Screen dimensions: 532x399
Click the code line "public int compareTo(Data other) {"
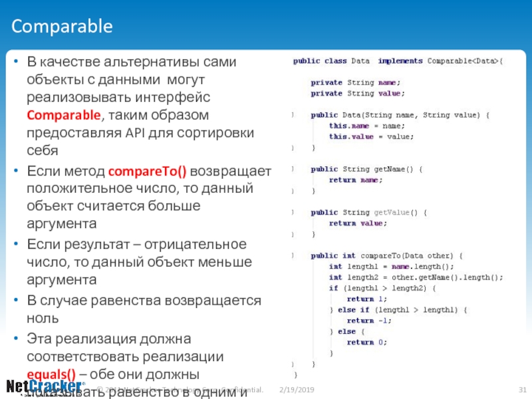click(x=387, y=255)
